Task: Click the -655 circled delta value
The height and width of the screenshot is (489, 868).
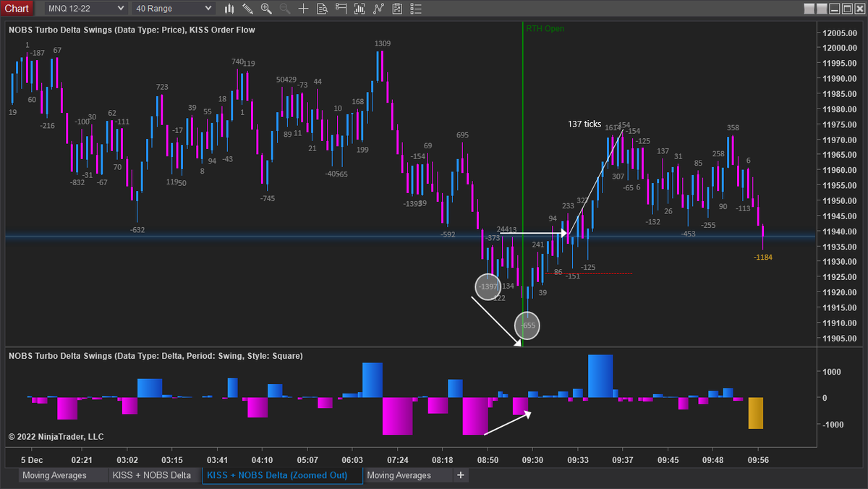Action: (x=527, y=326)
